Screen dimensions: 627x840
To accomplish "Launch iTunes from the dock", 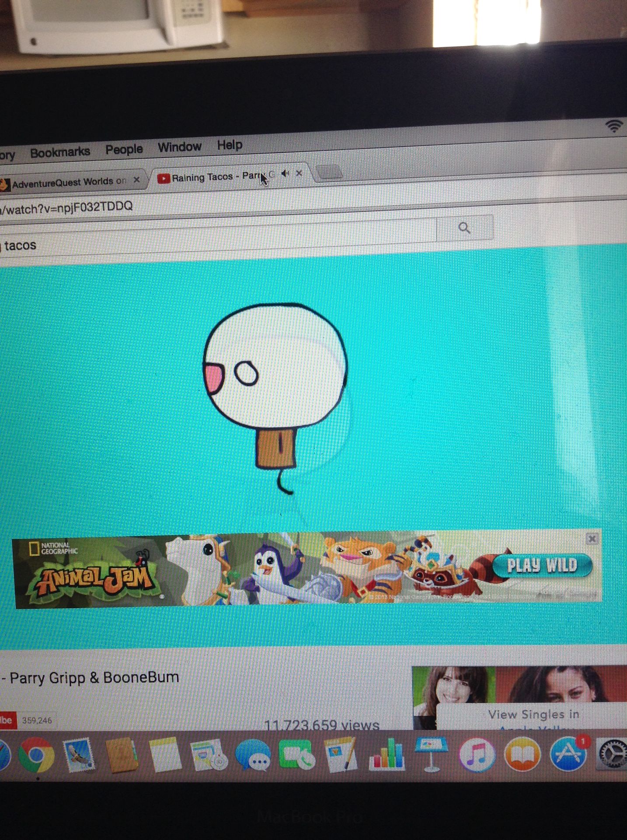I will click(x=477, y=754).
